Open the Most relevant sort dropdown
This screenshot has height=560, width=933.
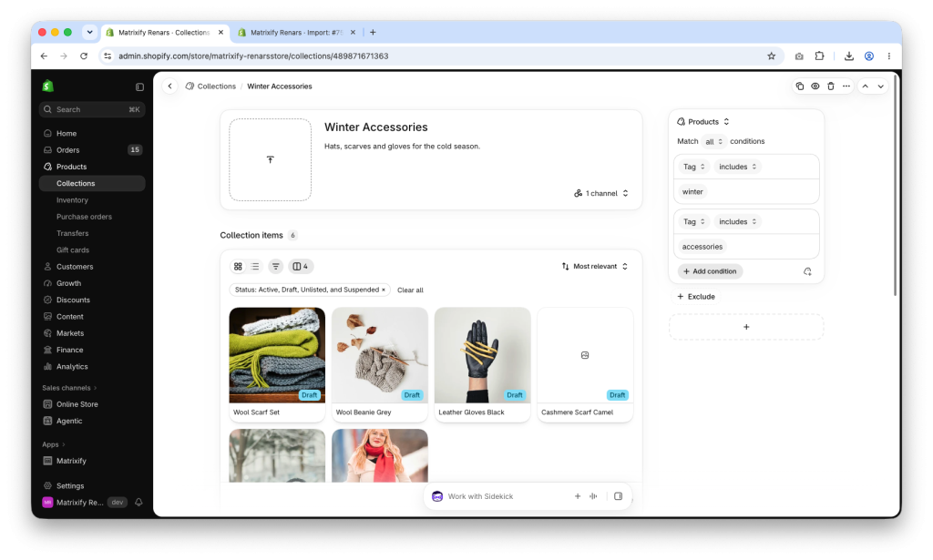(595, 266)
